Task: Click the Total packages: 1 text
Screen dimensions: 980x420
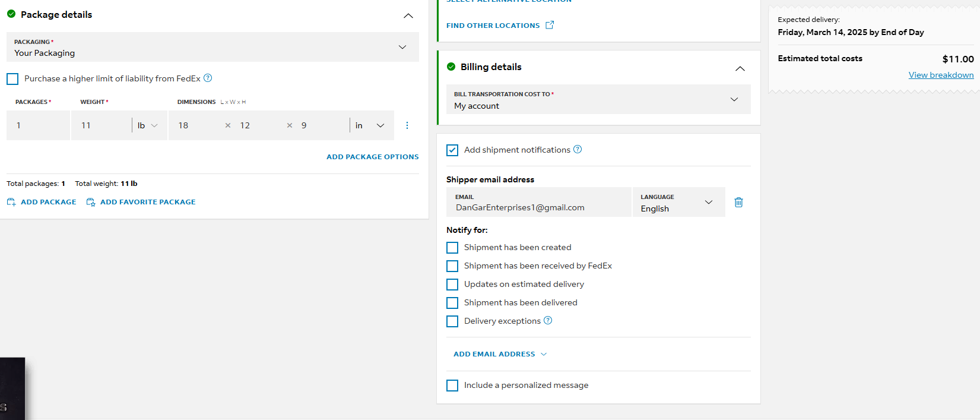Action: click(36, 184)
